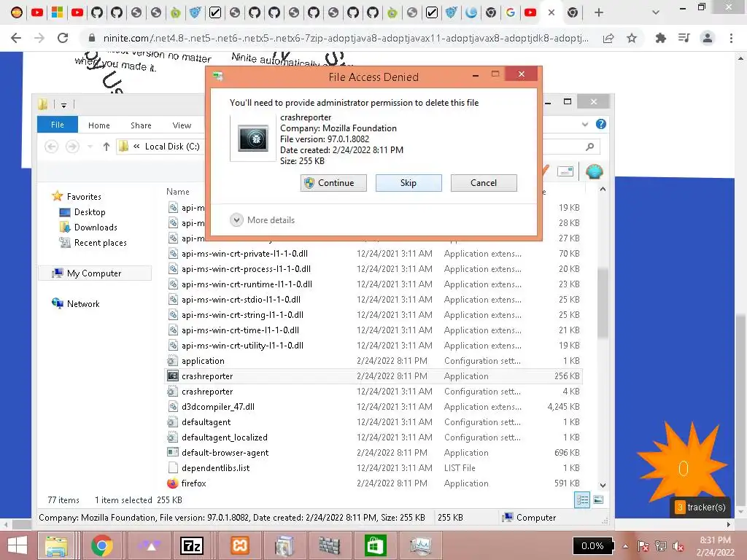Viewport: 747px width, 560px height.
Task: Switch to the Google tab
Action: 510,13
